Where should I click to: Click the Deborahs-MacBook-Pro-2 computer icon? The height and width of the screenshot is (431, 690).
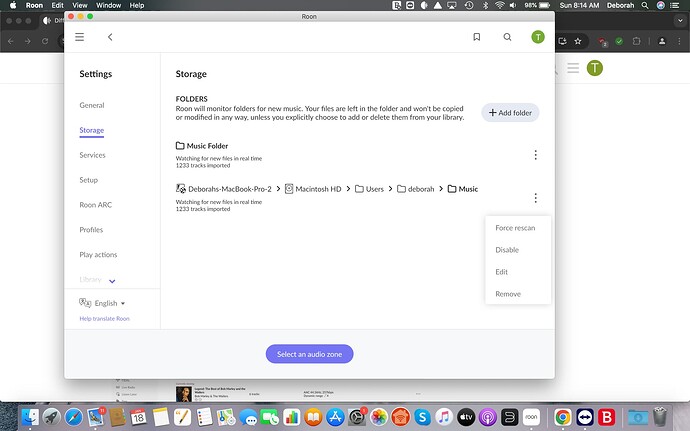(180, 188)
